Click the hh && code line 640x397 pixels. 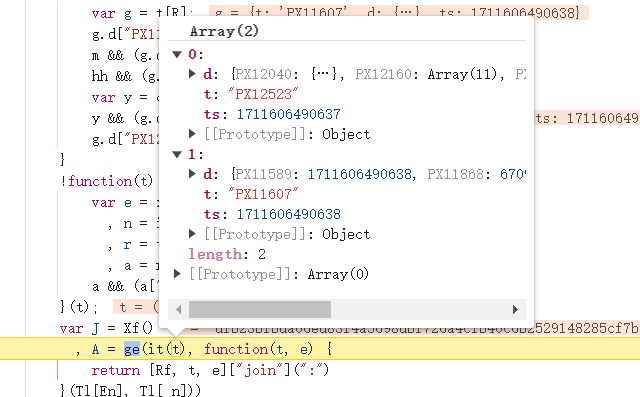pyautogui.click(x=124, y=76)
